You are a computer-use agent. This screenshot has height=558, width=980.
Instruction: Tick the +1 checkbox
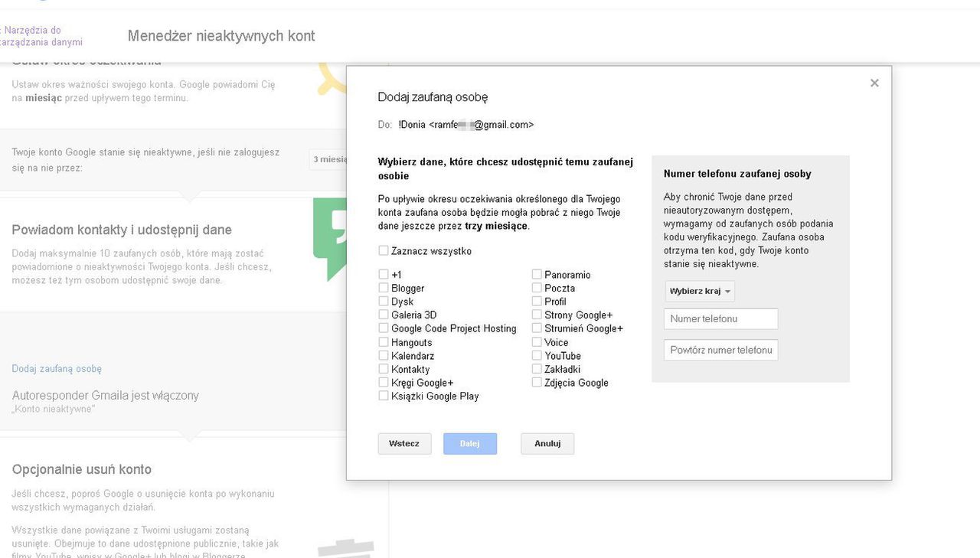383,274
